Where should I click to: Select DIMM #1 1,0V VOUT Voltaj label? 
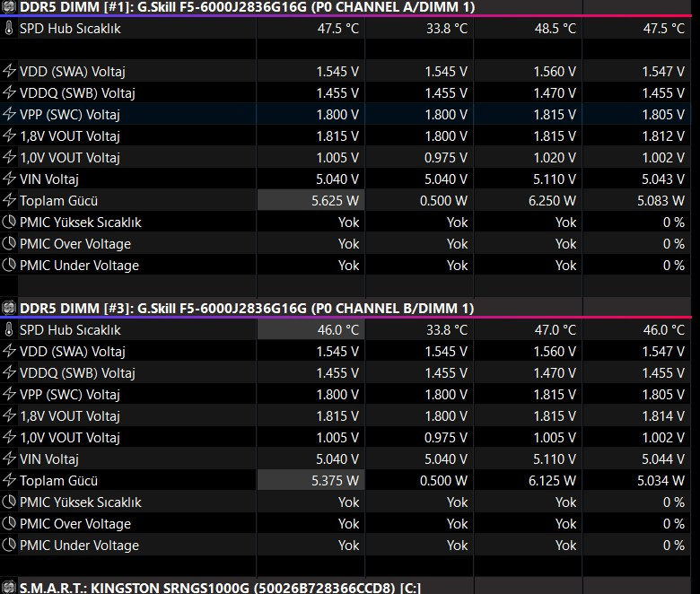(70, 158)
